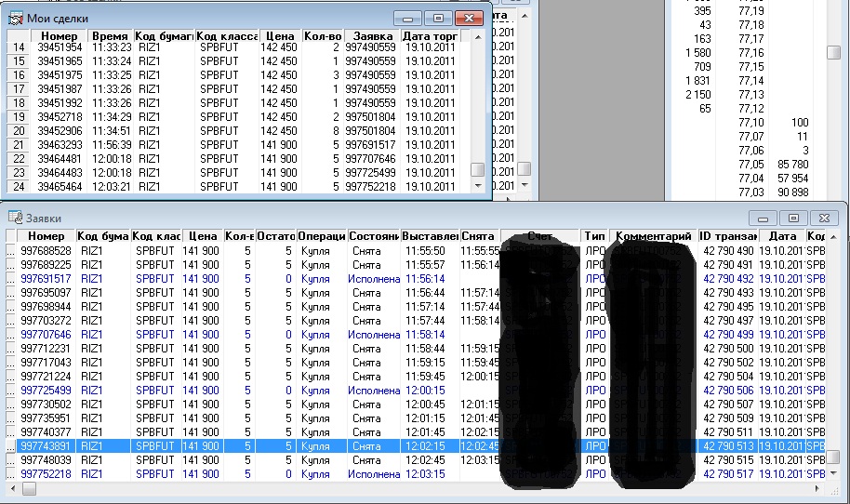Click price level 77,10 in order book
850x504 pixels.
[x=750, y=123]
